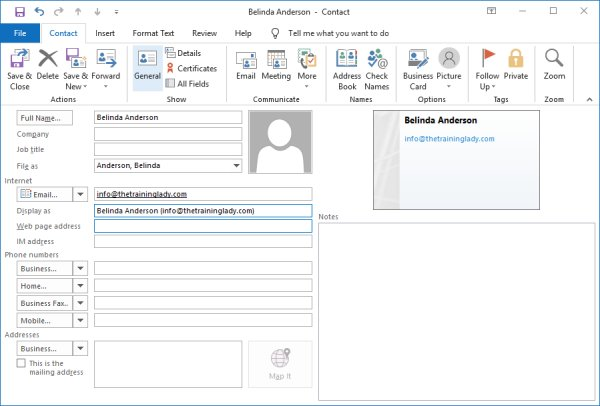
Task: Open the Customize Quick Access Toolbar menu
Action: (116, 12)
